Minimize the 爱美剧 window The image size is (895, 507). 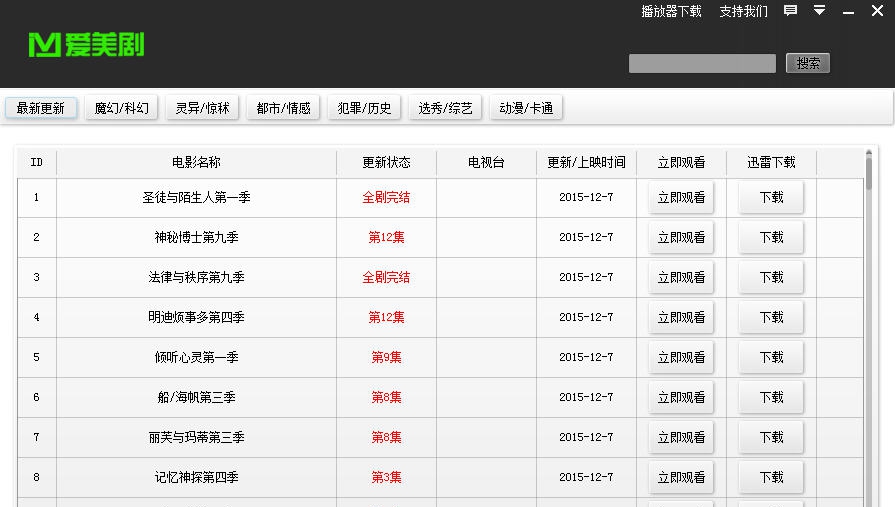848,11
